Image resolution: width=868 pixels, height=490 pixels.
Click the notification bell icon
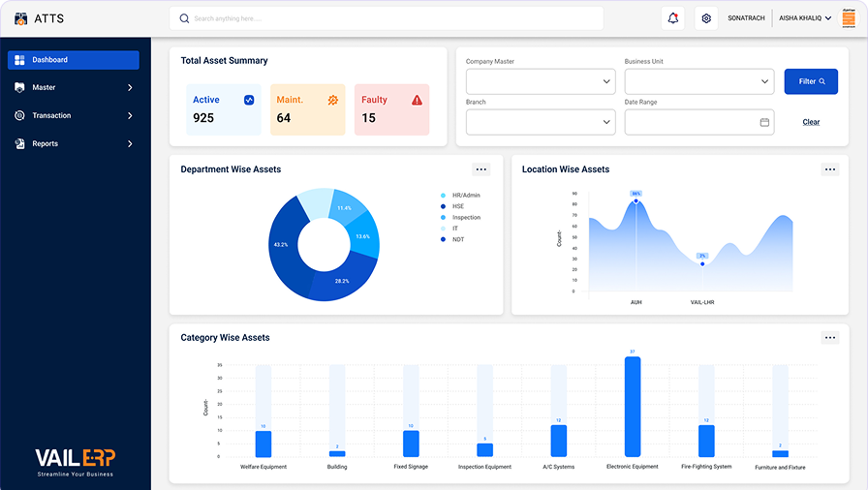(672, 18)
